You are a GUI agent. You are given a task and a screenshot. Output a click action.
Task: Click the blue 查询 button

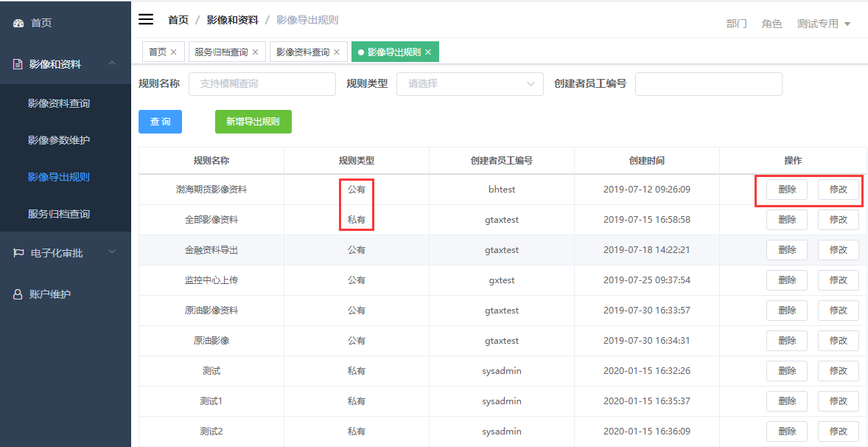point(160,122)
